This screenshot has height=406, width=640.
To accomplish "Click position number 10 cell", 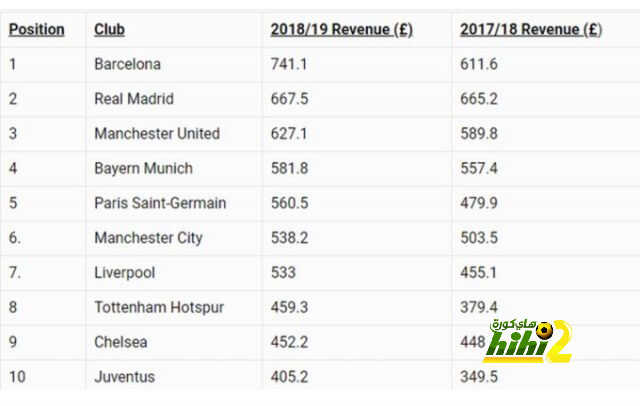I will pyautogui.click(x=17, y=377).
